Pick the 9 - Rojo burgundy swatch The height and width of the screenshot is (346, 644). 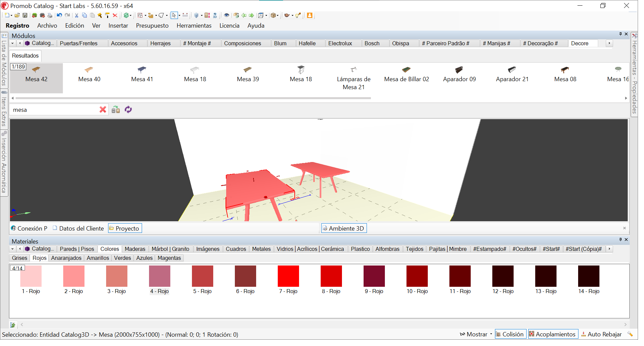pyautogui.click(x=374, y=276)
